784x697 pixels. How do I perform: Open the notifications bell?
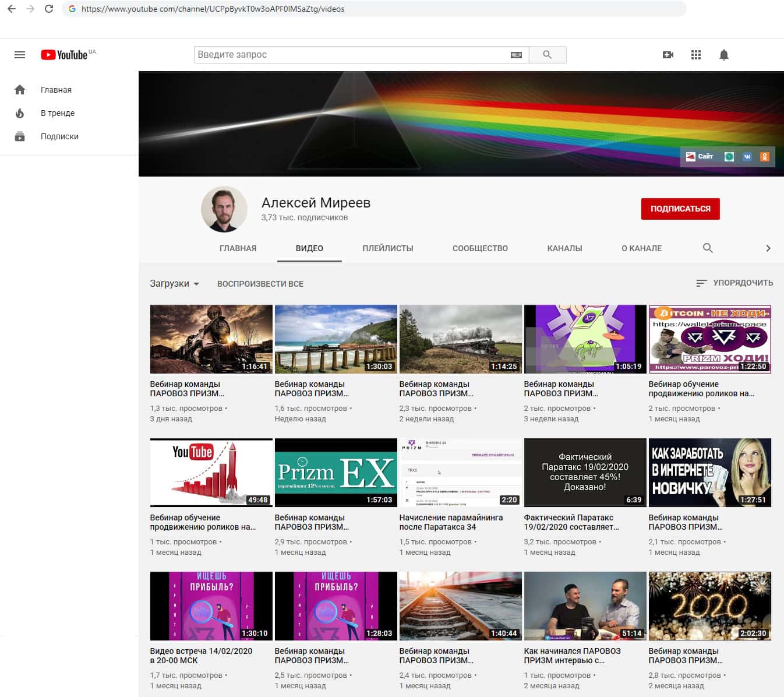[723, 55]
